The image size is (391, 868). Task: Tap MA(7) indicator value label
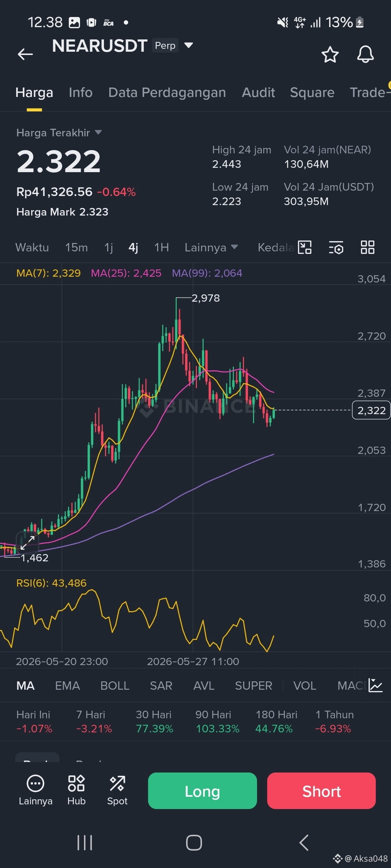49,273
